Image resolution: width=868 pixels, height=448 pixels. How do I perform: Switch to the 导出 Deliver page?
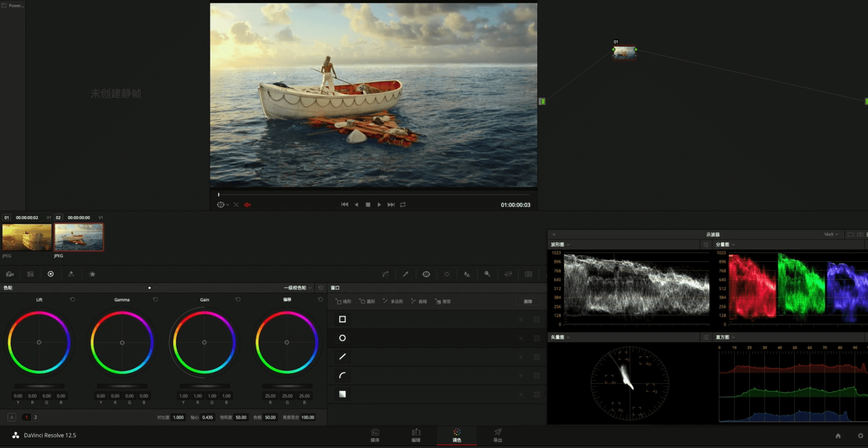498,435
